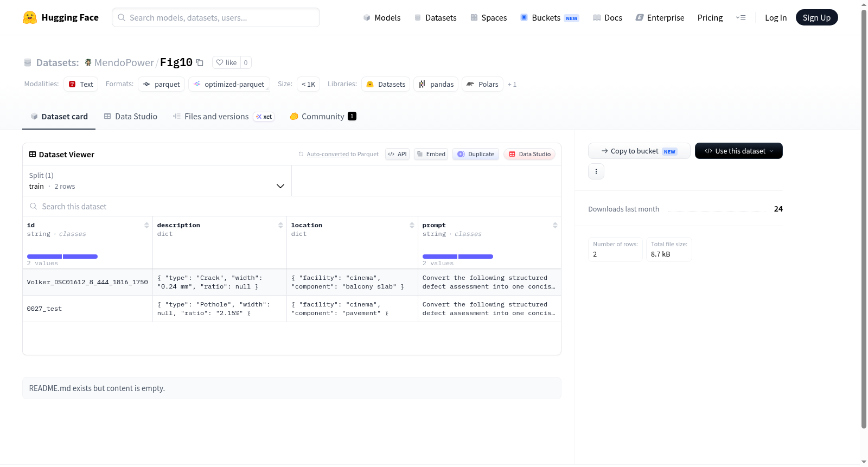
Task: Select the <1K size tag
Action: click(x=308, y=84)
